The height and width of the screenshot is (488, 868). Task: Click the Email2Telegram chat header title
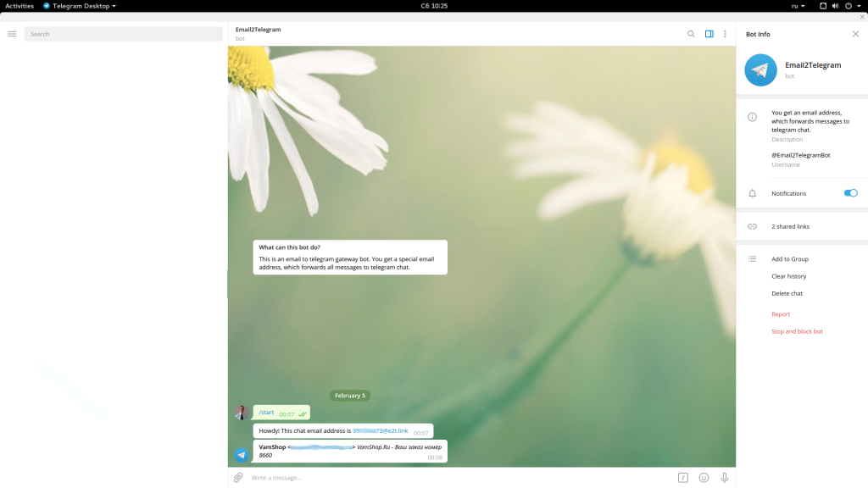(258, 30)
